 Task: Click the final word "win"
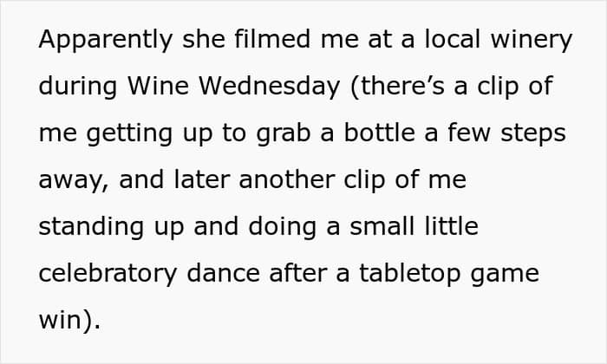[x=63, y=321]
